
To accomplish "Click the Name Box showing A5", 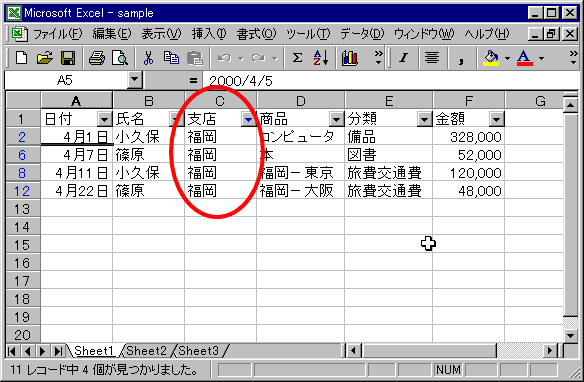I will click(x=66, y=80).
